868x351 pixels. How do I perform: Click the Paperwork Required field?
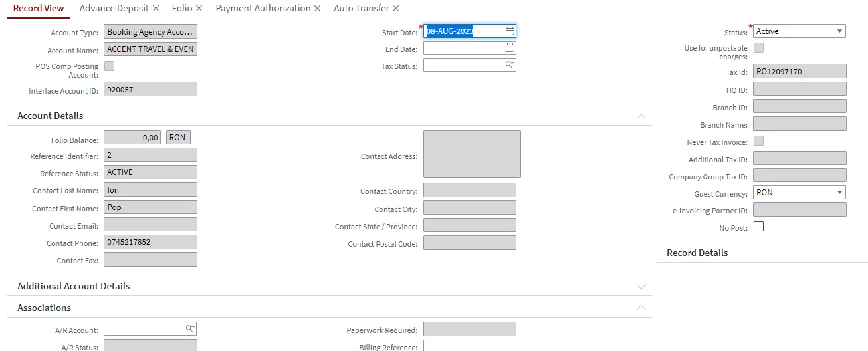click(x=470, y=329)
